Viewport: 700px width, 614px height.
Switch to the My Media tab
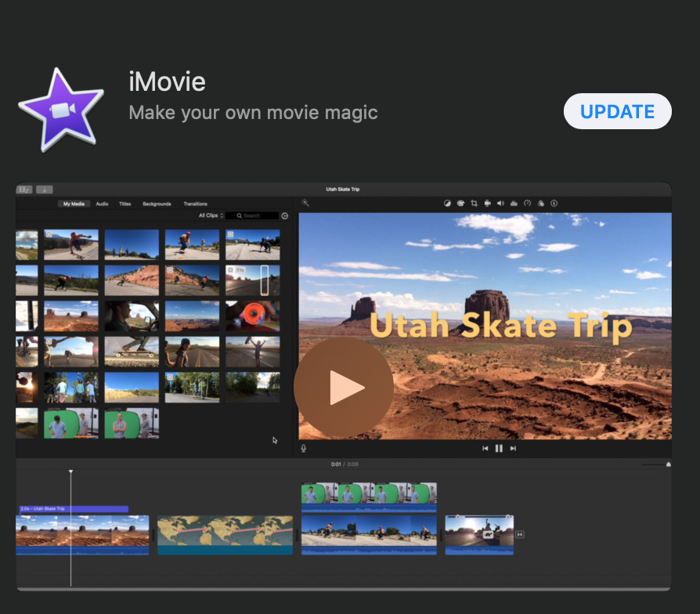[x=74, y=204]
